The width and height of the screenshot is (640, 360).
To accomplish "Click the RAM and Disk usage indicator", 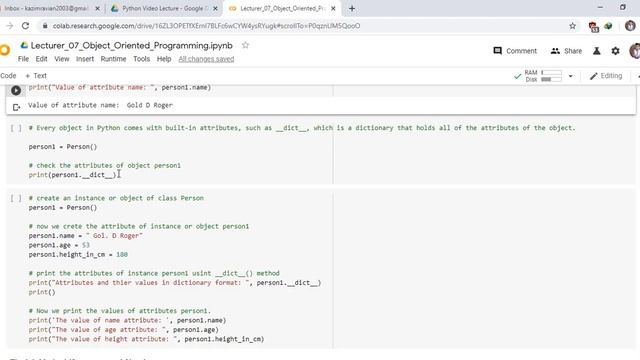I will (x=543, y=76).
